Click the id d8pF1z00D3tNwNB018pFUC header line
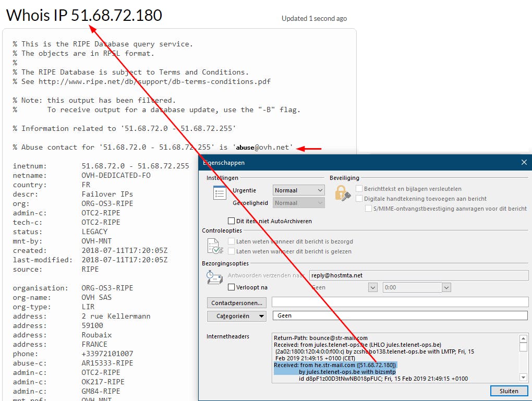The image size is (532, 401). (383, 379)
